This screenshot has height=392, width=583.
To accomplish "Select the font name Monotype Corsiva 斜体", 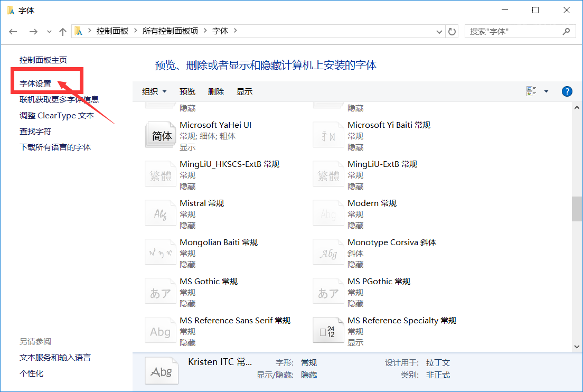I will [392, 242].
